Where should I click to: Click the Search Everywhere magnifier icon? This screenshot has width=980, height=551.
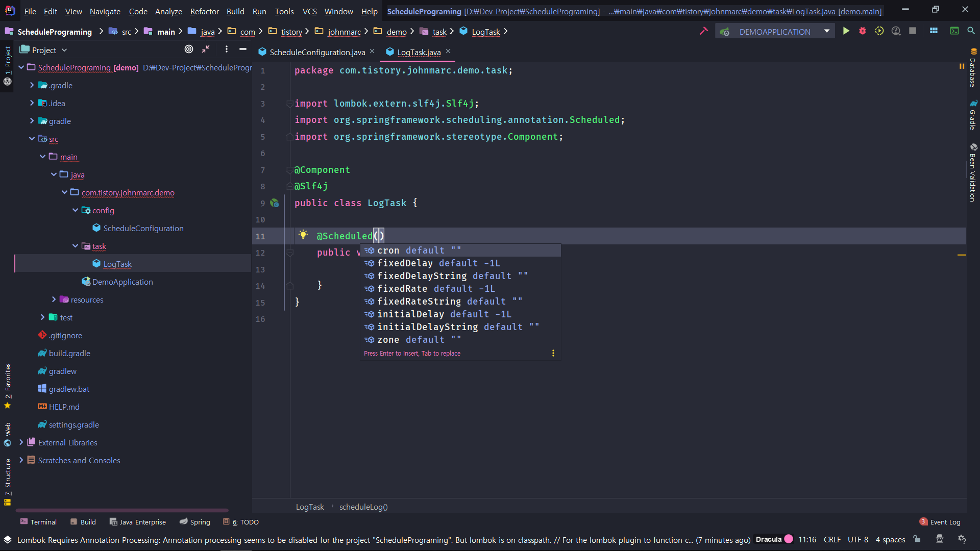pyautogui.click(x=971, y=31)
